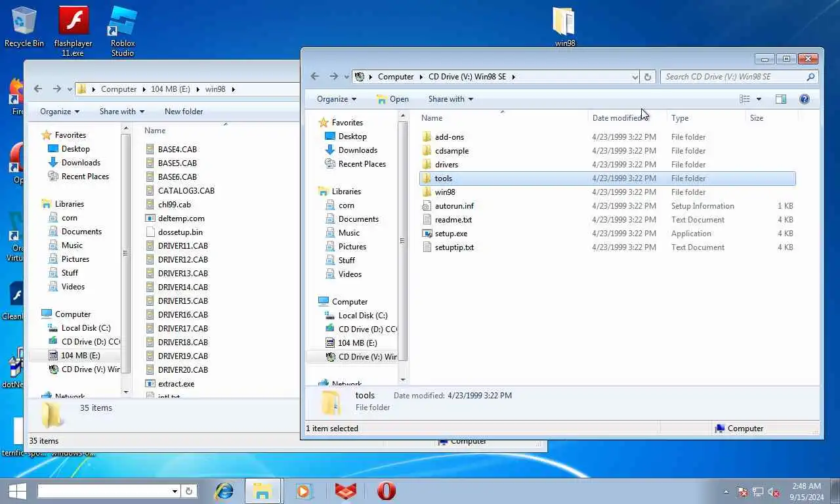Click the 104 MB (E:) breadcrumb segment

pyautogui.click(x=172, y=89)
